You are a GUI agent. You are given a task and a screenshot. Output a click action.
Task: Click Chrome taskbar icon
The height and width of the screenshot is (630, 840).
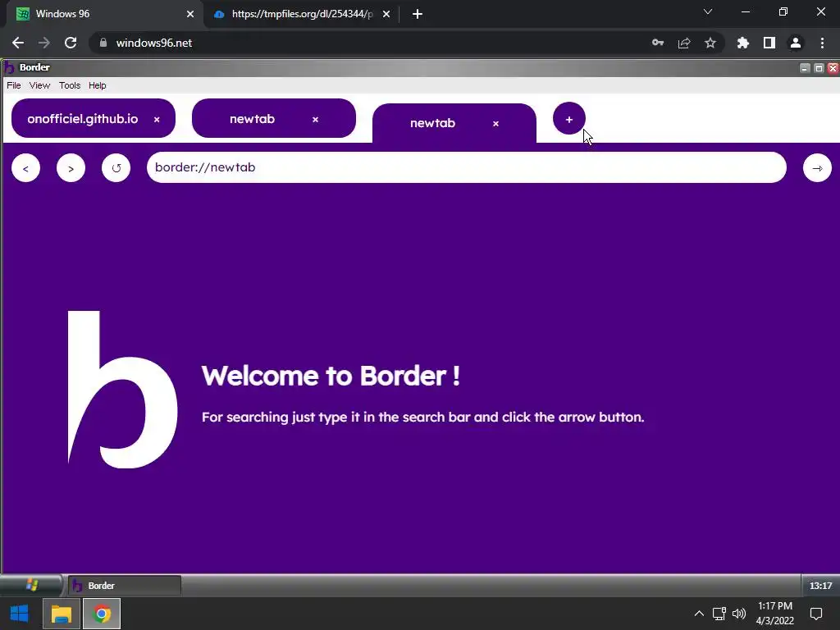(102, 614)
